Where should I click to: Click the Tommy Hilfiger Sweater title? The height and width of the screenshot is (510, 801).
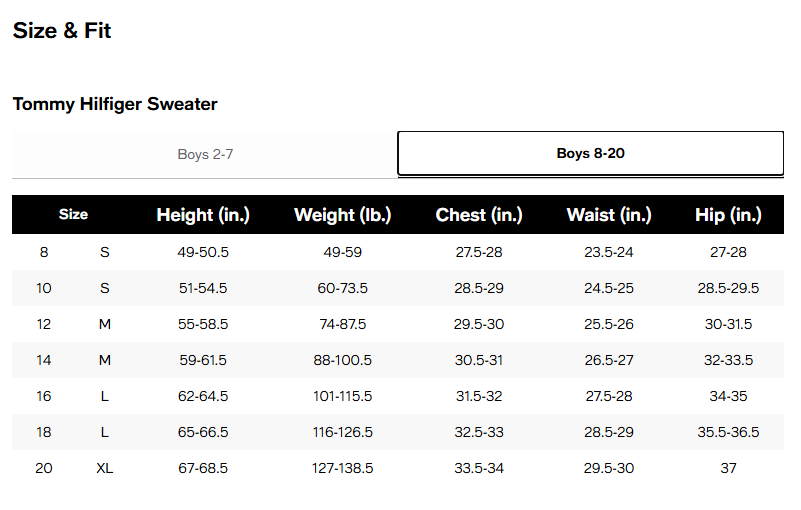point(115,104)
